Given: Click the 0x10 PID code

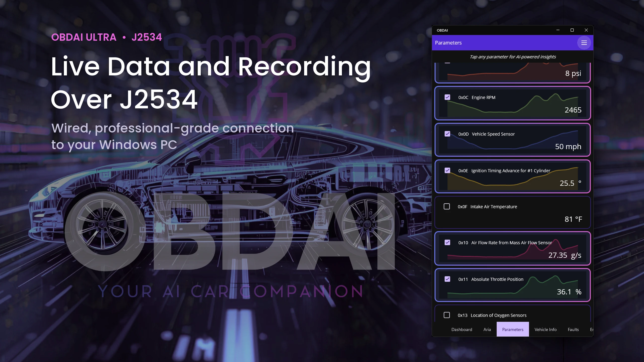Looking at the screenshot, I should (x=463, y=243).
